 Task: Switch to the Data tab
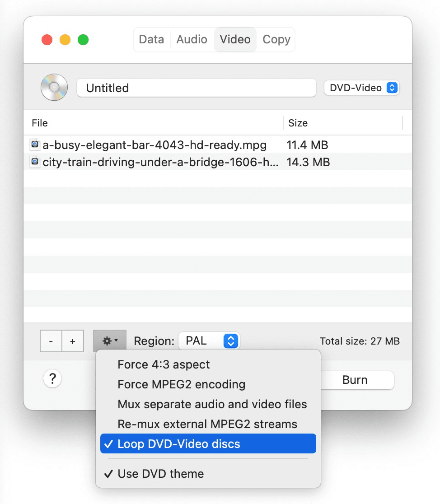[x=151, y=40]
